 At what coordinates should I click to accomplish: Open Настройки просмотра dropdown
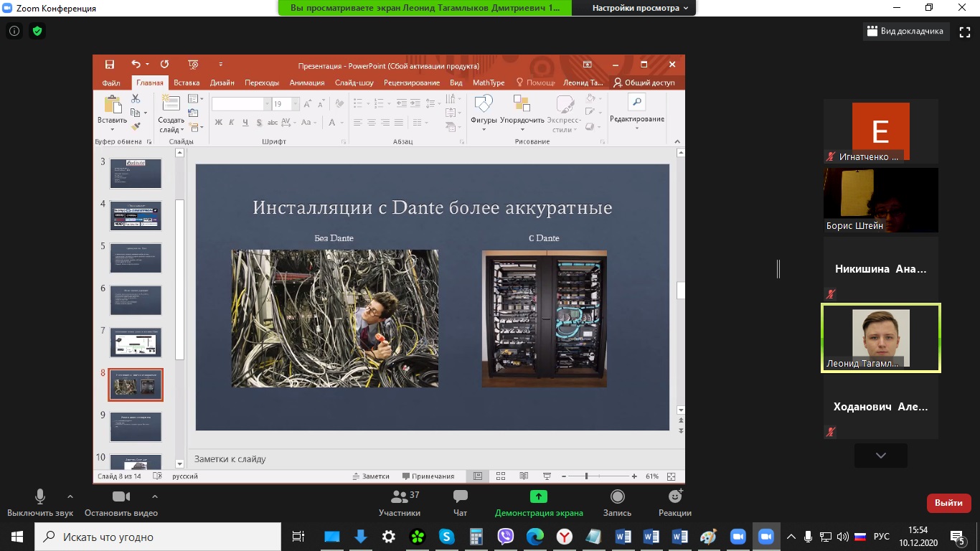640,8
